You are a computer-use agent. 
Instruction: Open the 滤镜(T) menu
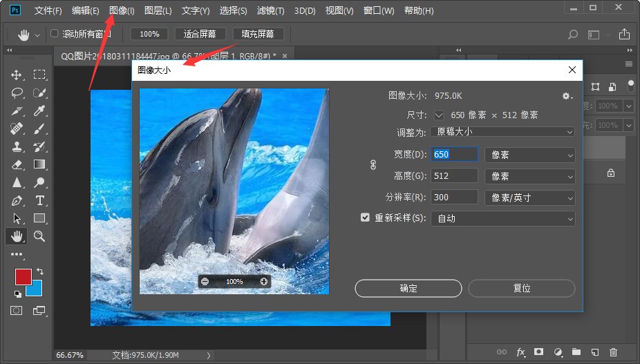[271, 10]
